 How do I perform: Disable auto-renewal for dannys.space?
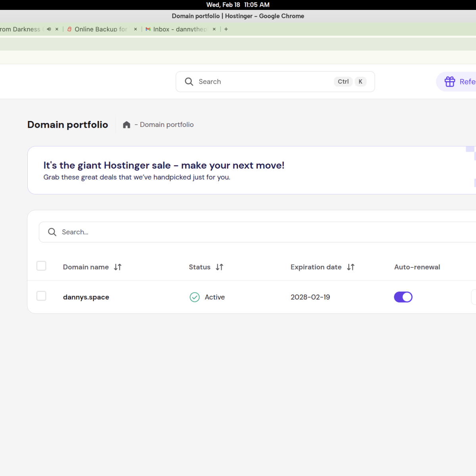tap(403, 297)
